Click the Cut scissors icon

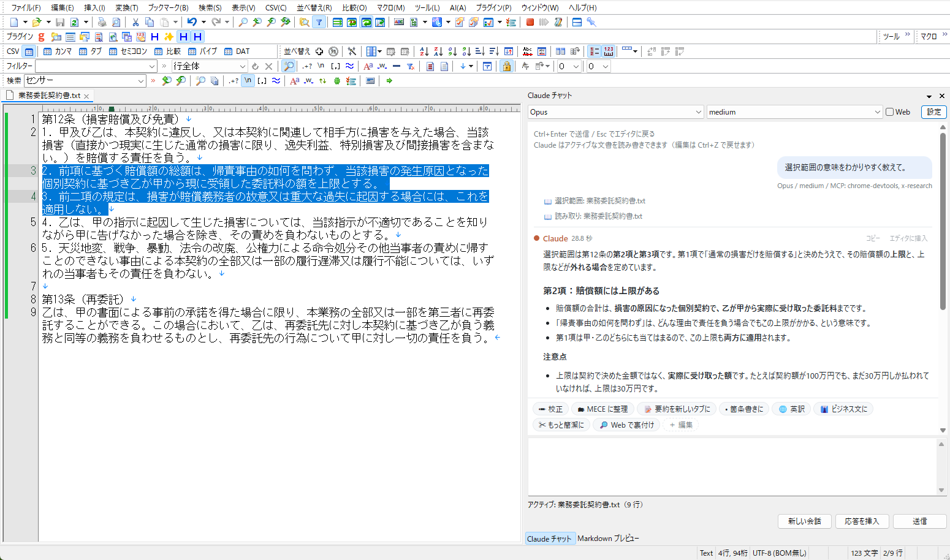click(x=135, y=22)
